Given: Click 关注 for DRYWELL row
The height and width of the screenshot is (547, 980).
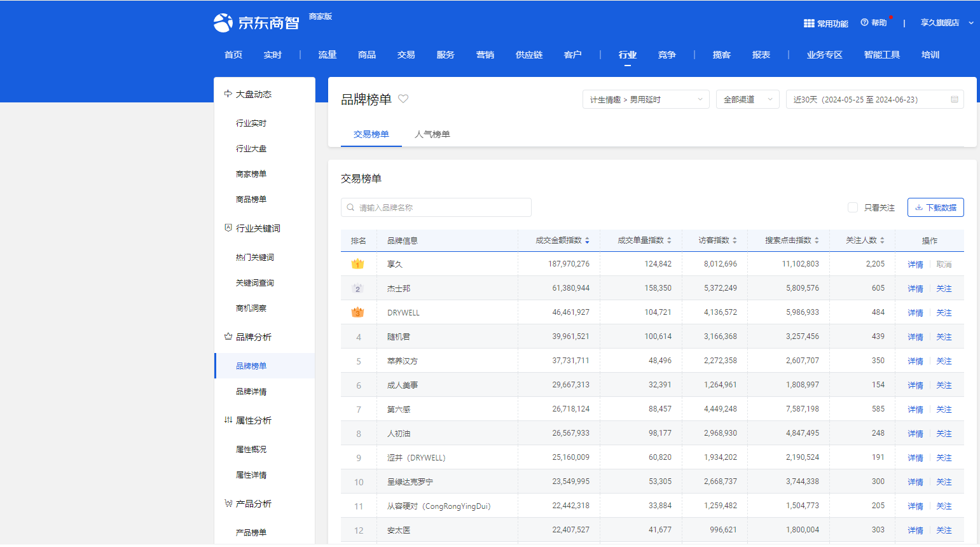Looking at the screenshot, I should click(944, 313).
